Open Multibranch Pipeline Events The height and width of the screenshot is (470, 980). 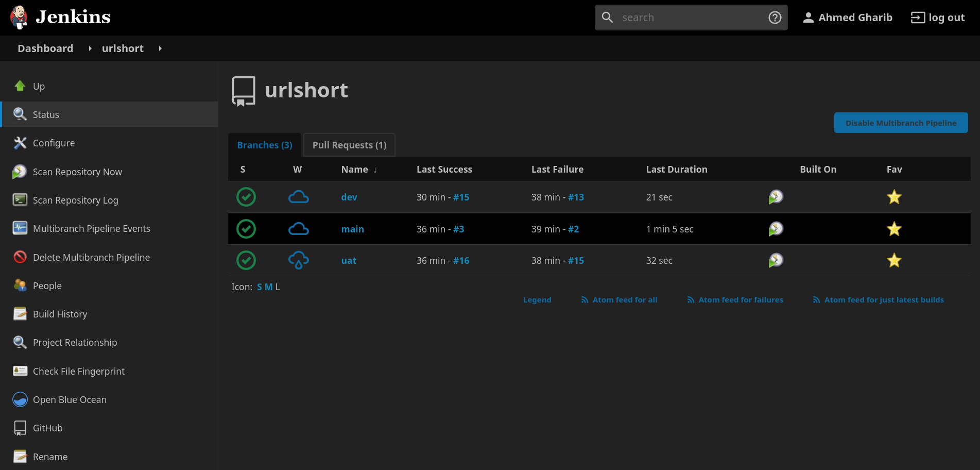tap(91, 228)
